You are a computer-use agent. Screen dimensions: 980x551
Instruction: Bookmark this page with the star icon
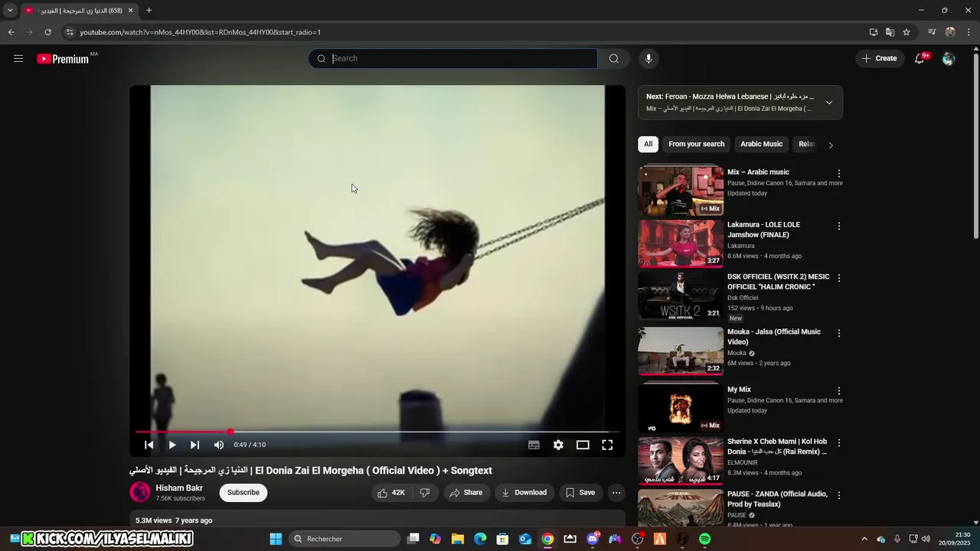(x=906, y=32)
